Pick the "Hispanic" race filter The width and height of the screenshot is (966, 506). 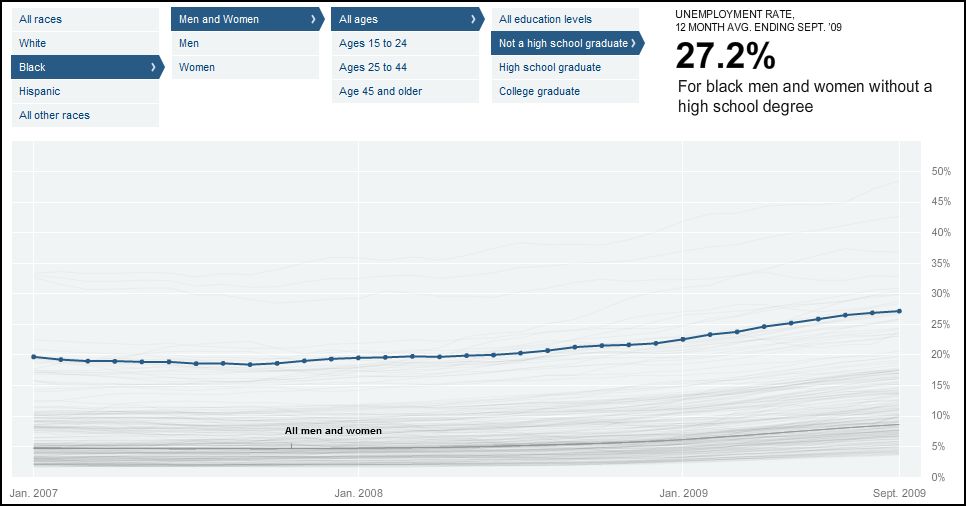(40, 91)
